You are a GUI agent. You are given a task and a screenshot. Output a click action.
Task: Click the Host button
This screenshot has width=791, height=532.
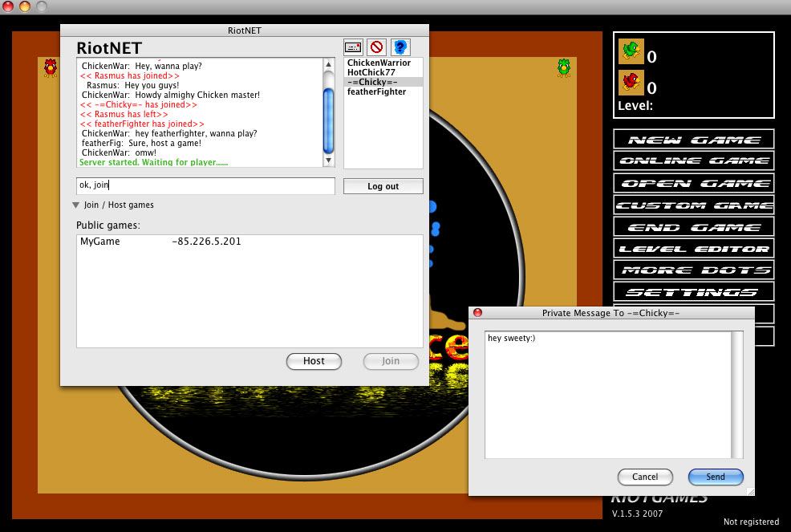tap(314, 361)
